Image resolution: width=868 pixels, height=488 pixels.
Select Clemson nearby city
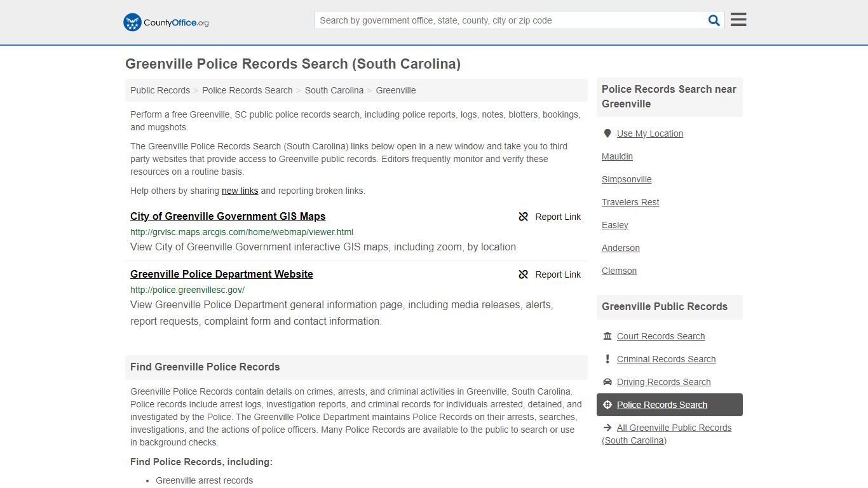coord(619,271)
